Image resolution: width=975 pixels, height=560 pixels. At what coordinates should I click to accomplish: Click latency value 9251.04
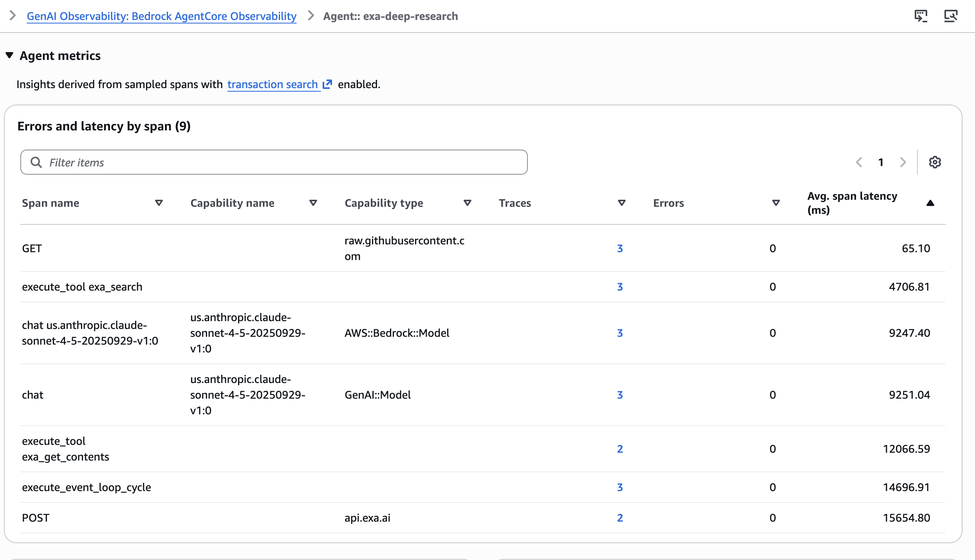[909, 395]
